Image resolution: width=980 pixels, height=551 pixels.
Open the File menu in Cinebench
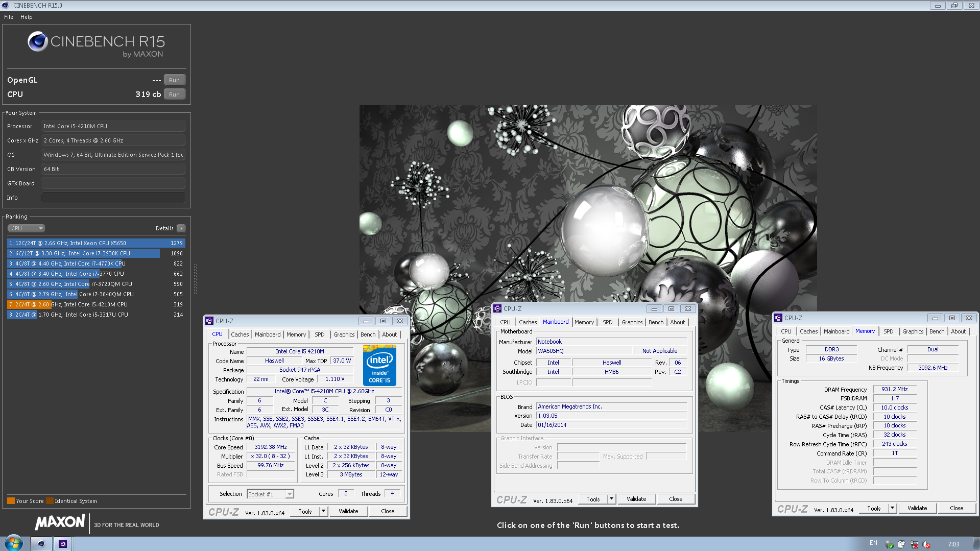9,17
